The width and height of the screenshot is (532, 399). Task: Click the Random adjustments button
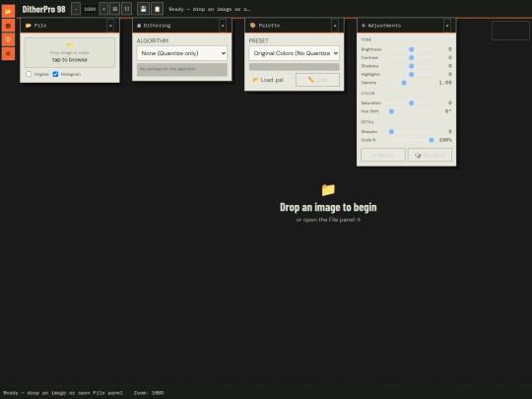[430, 155]
